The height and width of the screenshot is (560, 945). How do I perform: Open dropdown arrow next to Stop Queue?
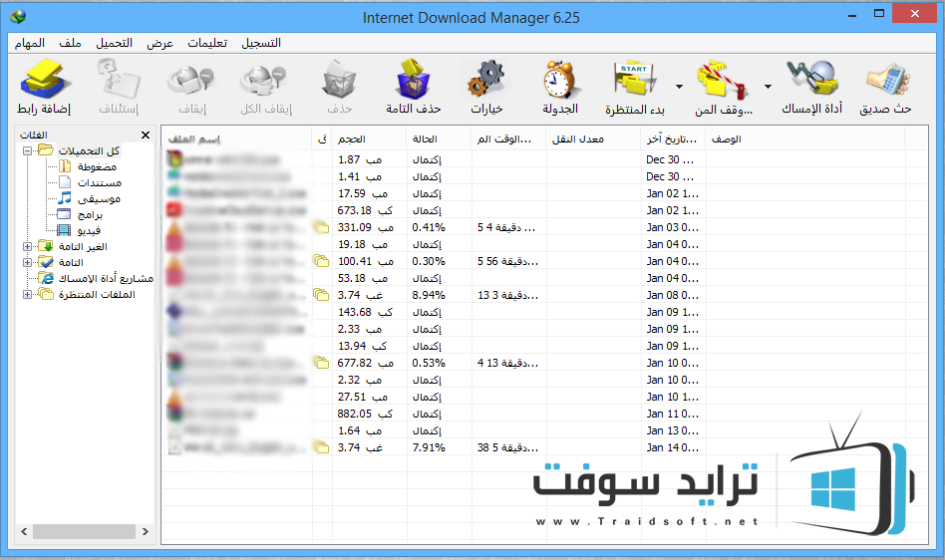[768, 87]
